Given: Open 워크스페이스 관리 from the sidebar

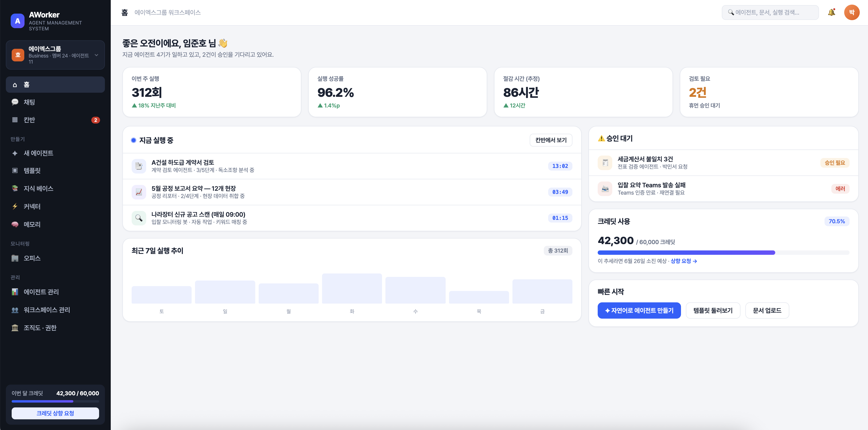Looking at the screenshot, I should tap(55, 310).
